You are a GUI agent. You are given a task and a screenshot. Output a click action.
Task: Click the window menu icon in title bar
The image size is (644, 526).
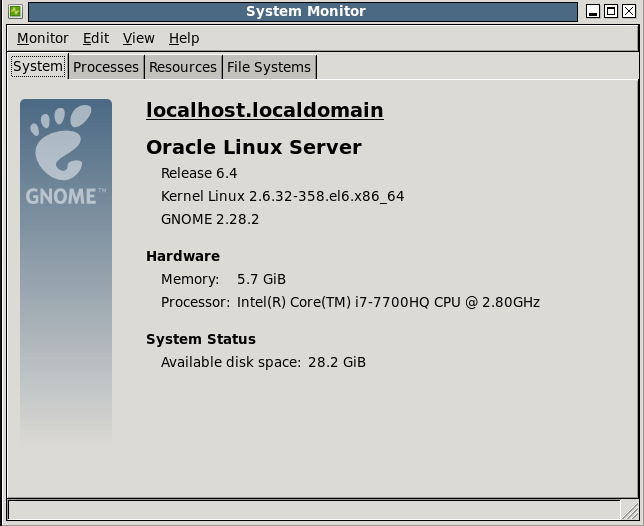point(14,12)
